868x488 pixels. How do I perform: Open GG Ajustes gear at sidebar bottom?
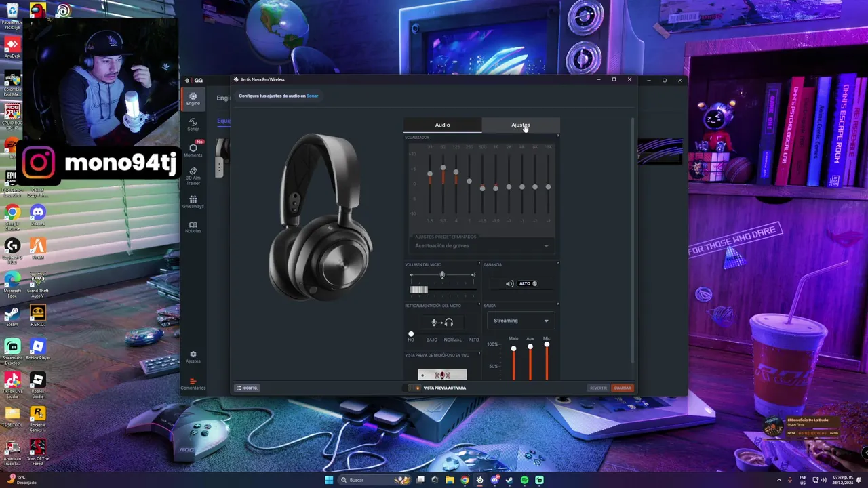point(193,357)
